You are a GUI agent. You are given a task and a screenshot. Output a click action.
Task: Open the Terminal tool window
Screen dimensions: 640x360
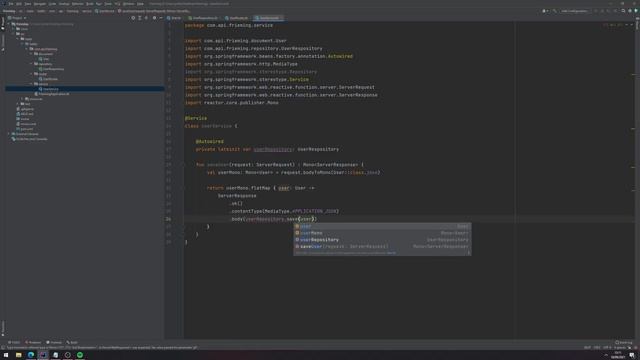(x=54, y=342)
